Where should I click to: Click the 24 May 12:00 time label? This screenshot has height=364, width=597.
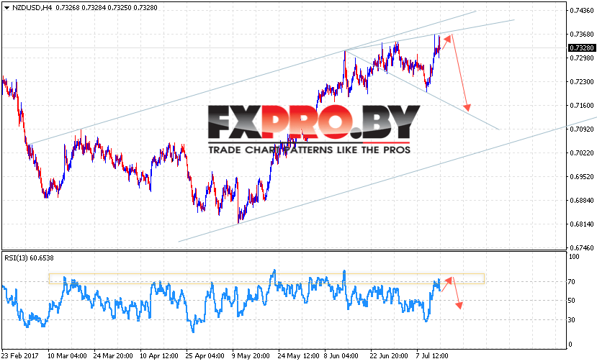(x=298, y=356)
